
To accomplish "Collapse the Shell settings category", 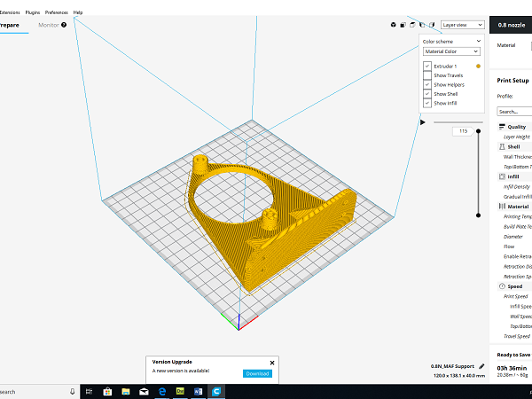I will tap(514, 146).
